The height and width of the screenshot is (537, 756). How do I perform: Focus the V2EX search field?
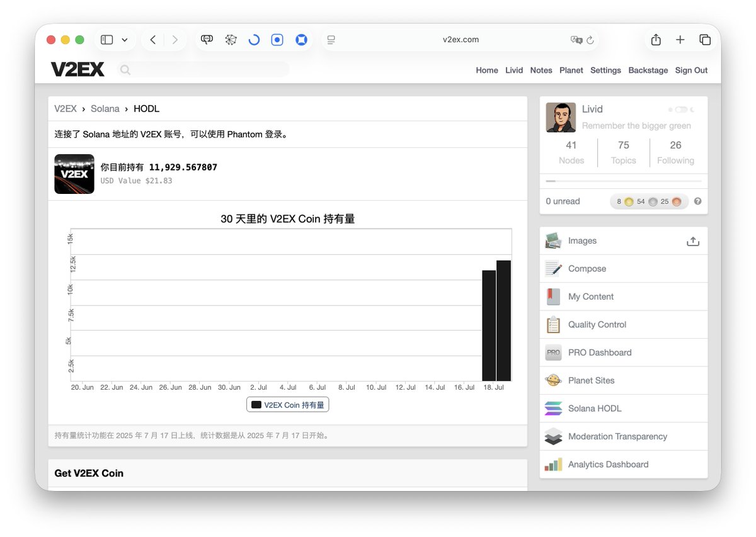point(205,69)
